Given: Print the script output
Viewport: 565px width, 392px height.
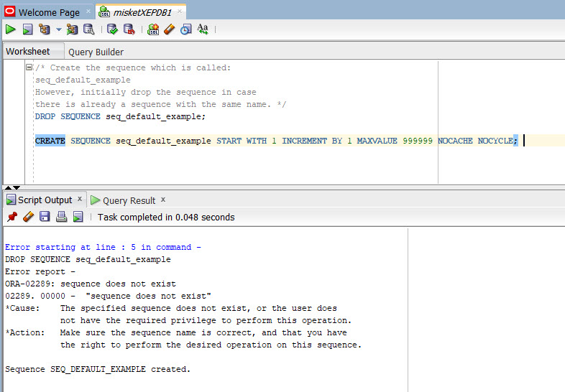Looking at the screenshot, I should click(x=61, y=216).
